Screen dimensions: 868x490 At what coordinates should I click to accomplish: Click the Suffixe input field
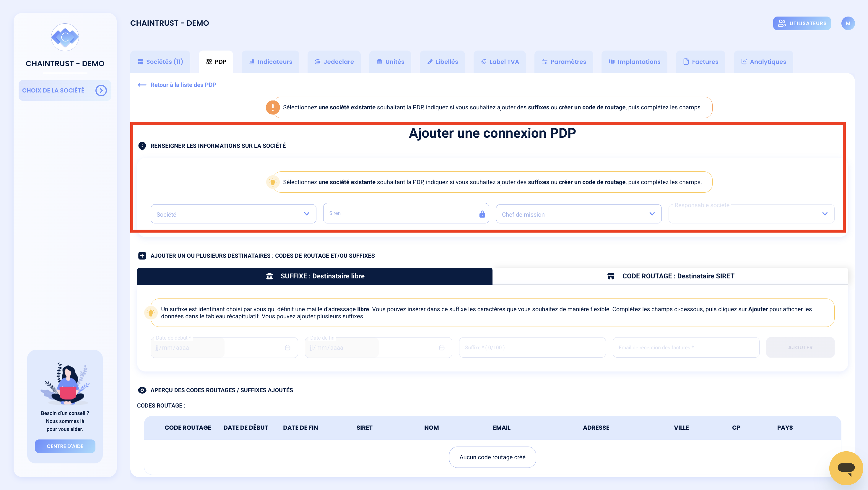click(x=532, y=348)
